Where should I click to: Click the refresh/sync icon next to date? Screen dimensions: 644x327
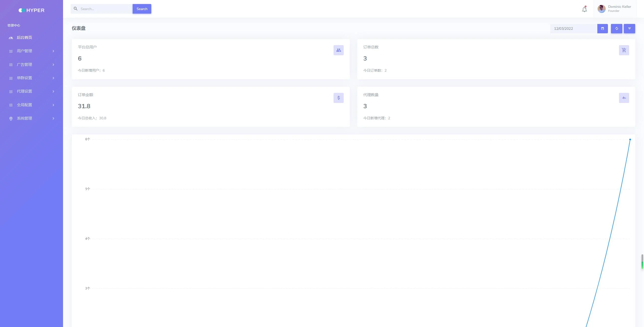coord(617,29)
